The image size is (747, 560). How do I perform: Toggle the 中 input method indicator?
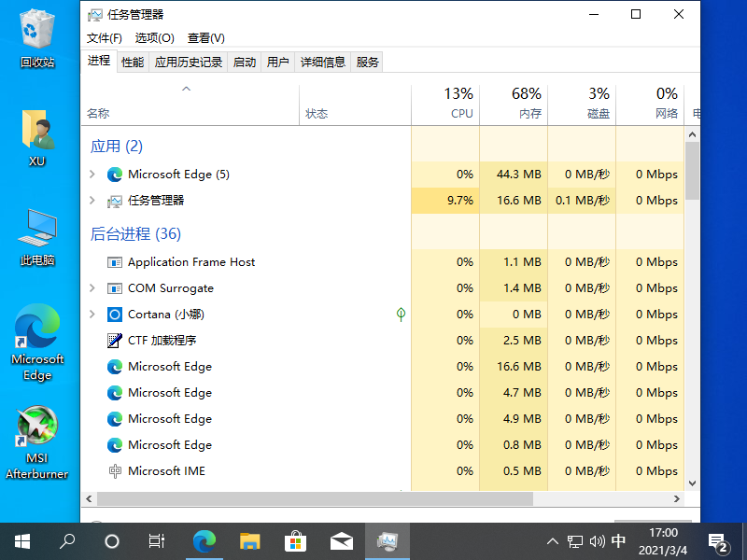click(x=618, y=541)
